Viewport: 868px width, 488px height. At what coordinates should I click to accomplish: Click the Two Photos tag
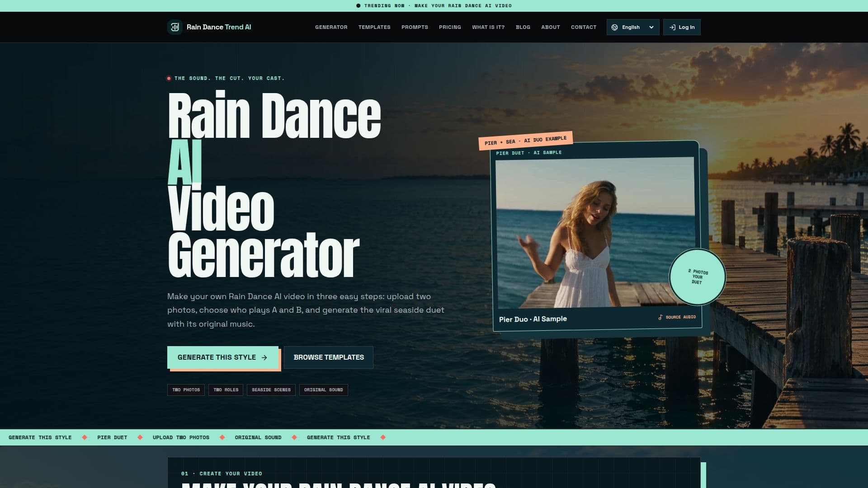pyautogui.click(x=186, y=390)
